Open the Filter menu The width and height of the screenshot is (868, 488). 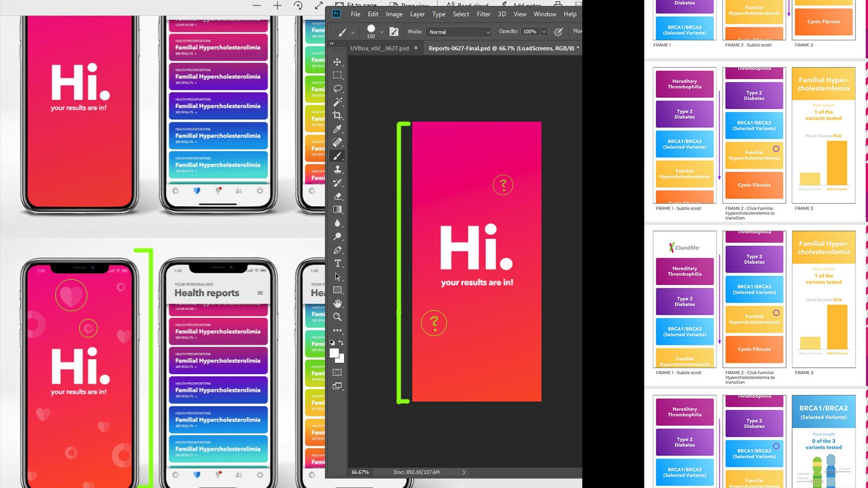click(x=483, y=14)
